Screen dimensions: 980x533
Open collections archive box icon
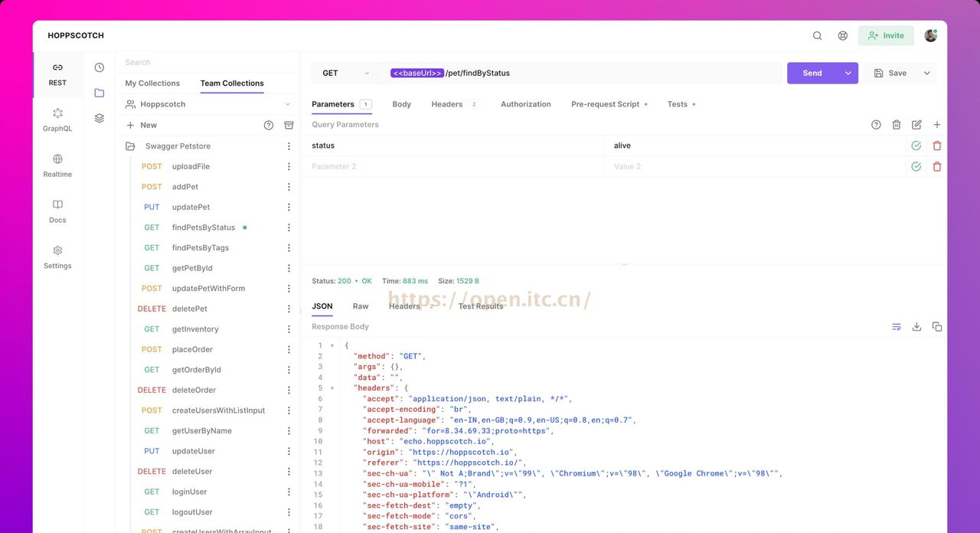(x=289, y=125)
